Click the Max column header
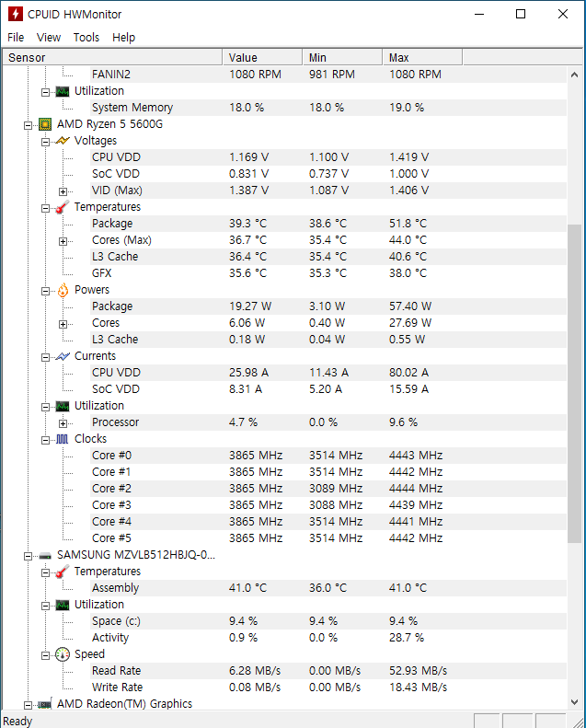This screenshot has width=586, height=728. click(422, 58)
